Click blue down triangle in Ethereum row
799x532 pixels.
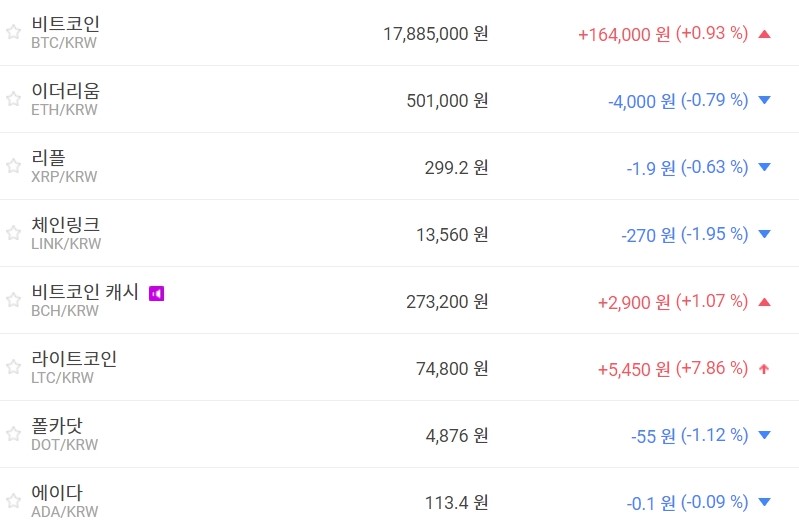pyautogui.click(x=765, y=100)
